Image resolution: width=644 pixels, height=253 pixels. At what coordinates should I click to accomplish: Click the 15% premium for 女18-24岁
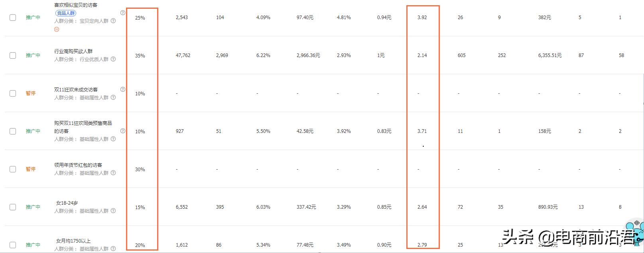coord(140,208)
